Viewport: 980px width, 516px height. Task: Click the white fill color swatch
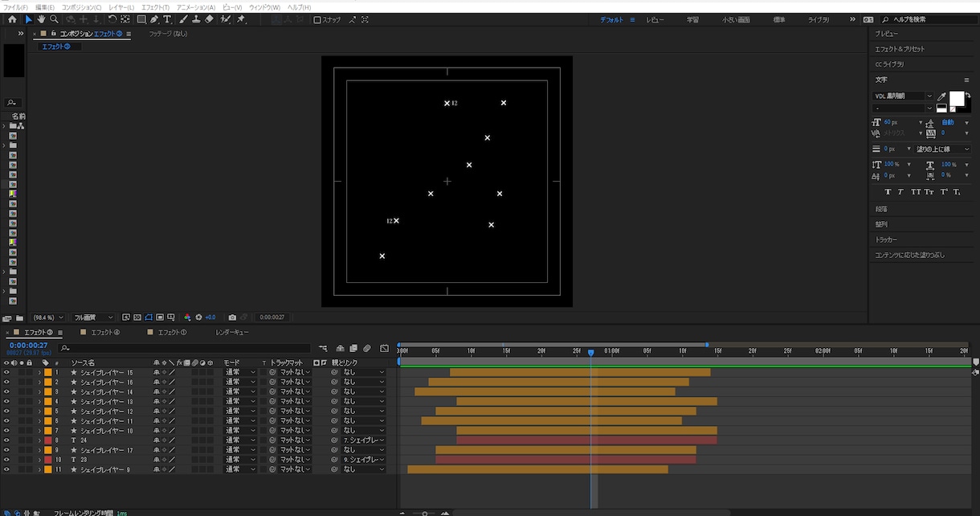coord(957,98)
